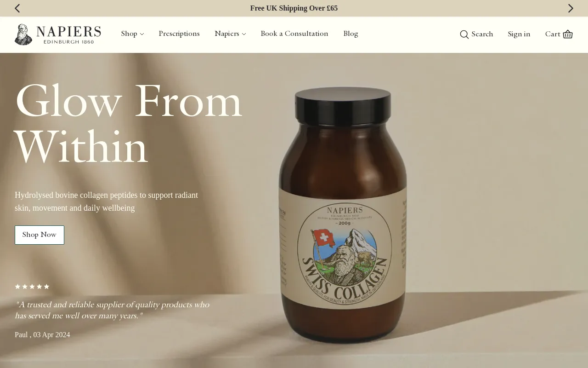
Task: Click the Cart text link
Action: (x=553, y=34)
